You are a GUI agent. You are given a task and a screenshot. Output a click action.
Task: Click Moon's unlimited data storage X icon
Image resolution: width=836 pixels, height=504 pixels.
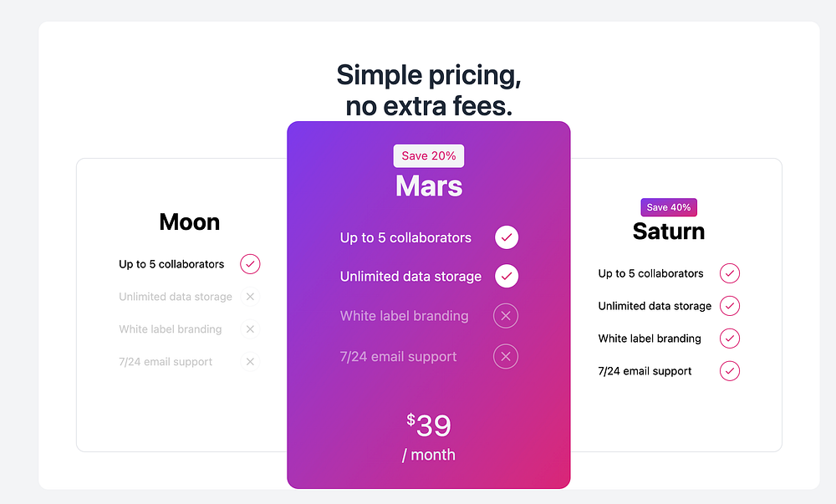[250, 297]
